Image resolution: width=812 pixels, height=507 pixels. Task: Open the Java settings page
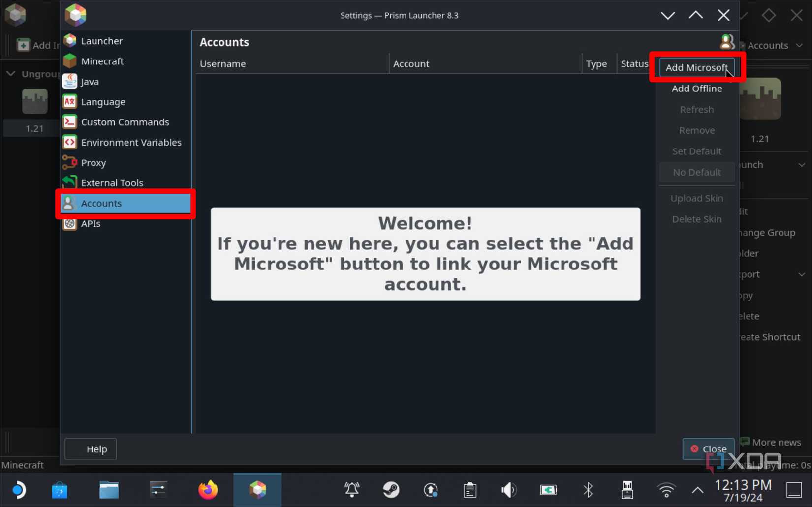[126, 81]
